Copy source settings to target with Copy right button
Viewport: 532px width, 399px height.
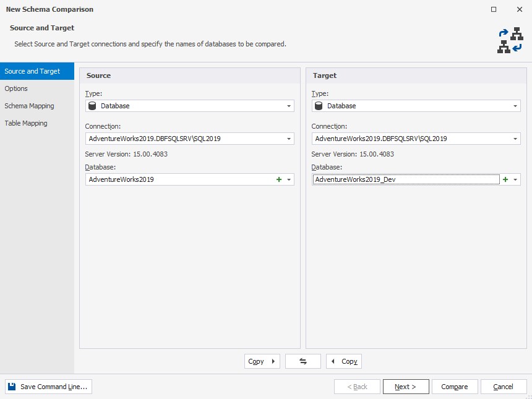(262, 361)
